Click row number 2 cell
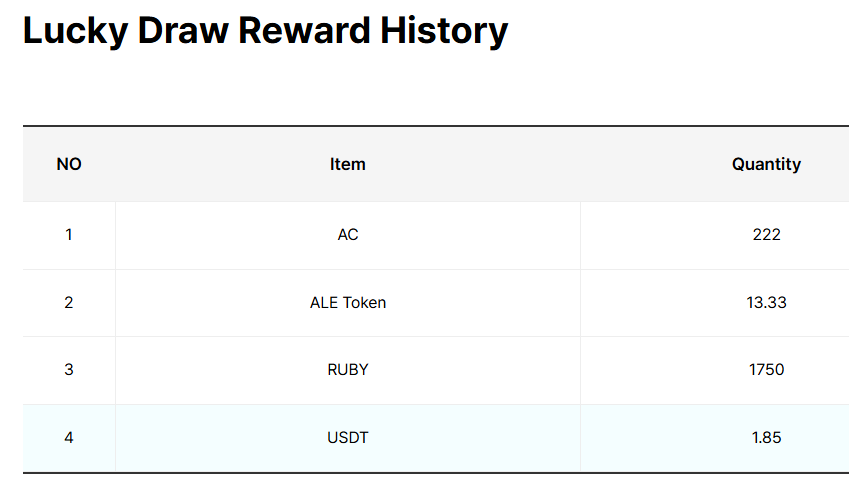849x483 pixels. coord(69,303)
